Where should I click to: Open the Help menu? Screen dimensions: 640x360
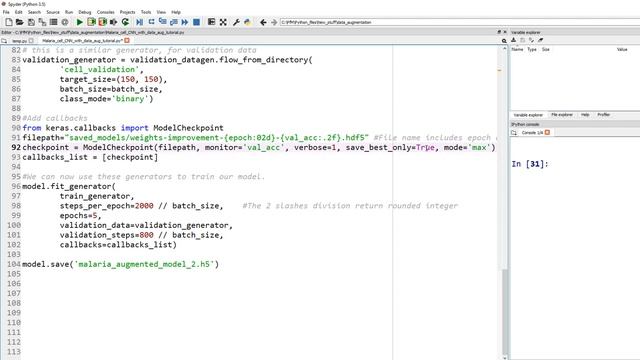pos(176,12)
